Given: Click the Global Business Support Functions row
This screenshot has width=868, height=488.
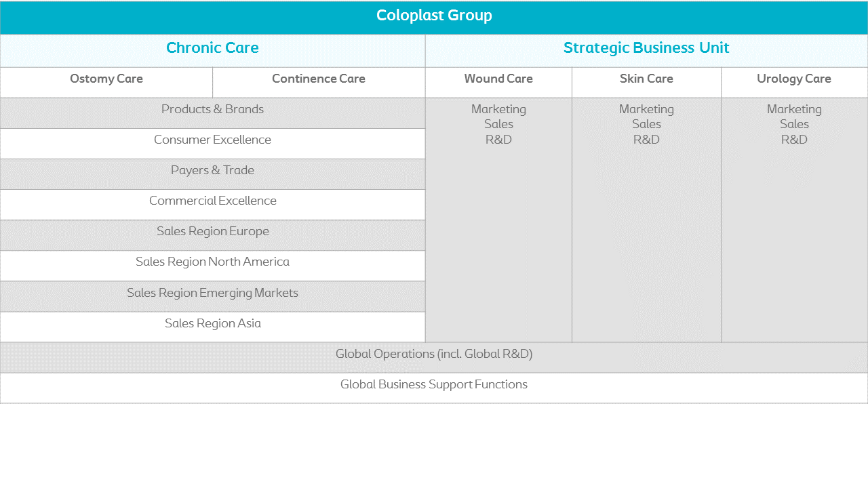Looking at the screenshot, I should pos(434,388).
